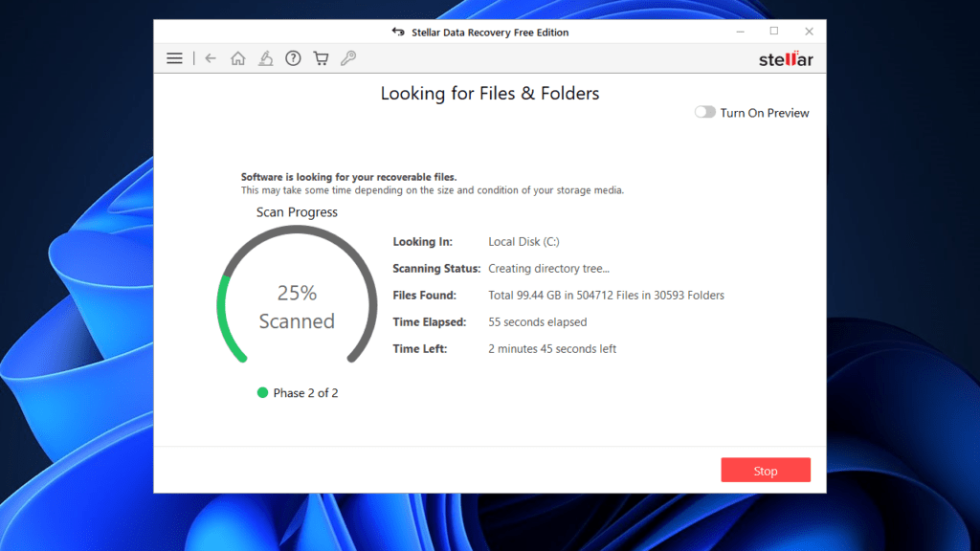Click the 'Local Disk (C:)' value
The width and height of the screenshot is (980, 551).
(x=523, y=242)
